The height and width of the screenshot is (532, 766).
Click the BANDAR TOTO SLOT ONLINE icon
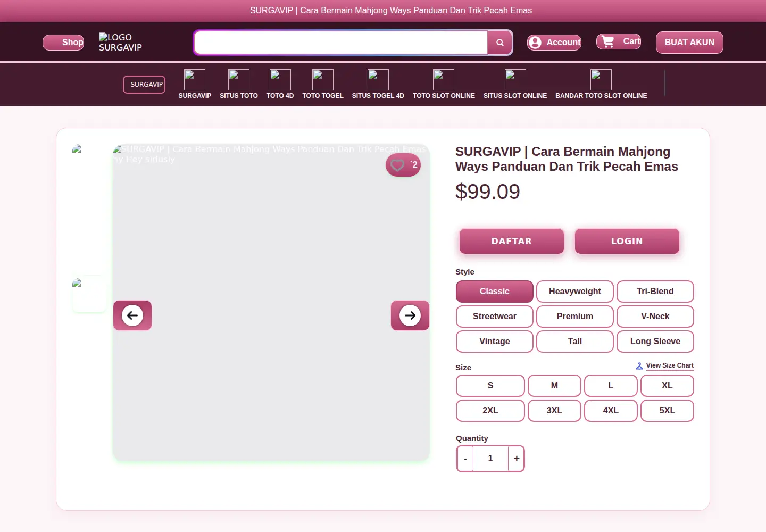[601, 80]
